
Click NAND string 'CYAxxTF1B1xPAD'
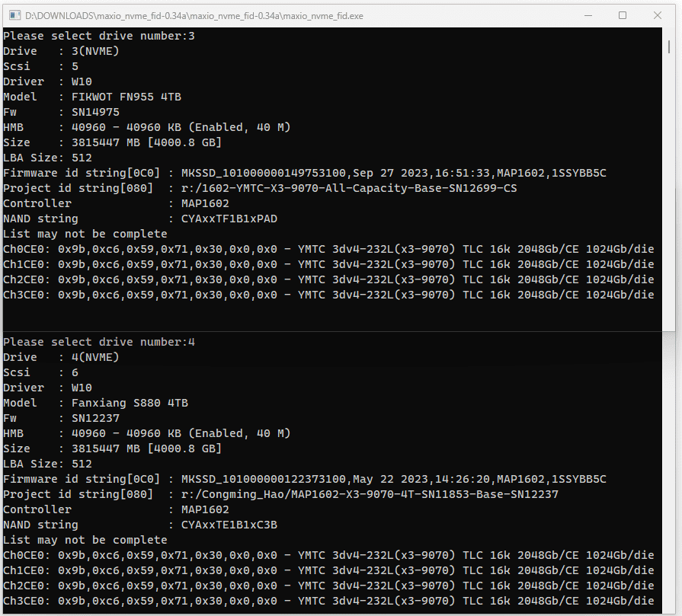click(229, 219)
